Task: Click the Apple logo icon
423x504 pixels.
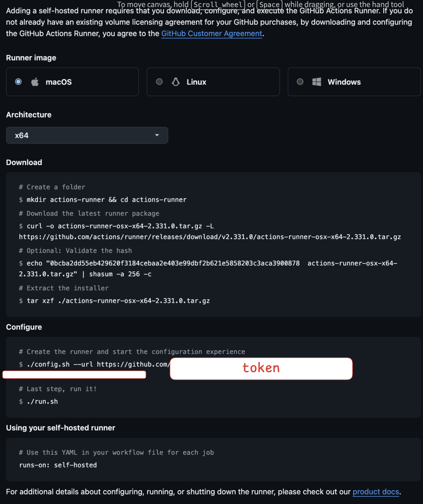Action: coord(35,82)
